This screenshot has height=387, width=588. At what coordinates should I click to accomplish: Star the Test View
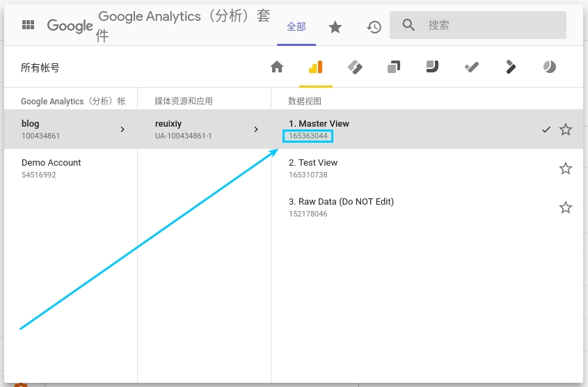click(x=566, y=168)
